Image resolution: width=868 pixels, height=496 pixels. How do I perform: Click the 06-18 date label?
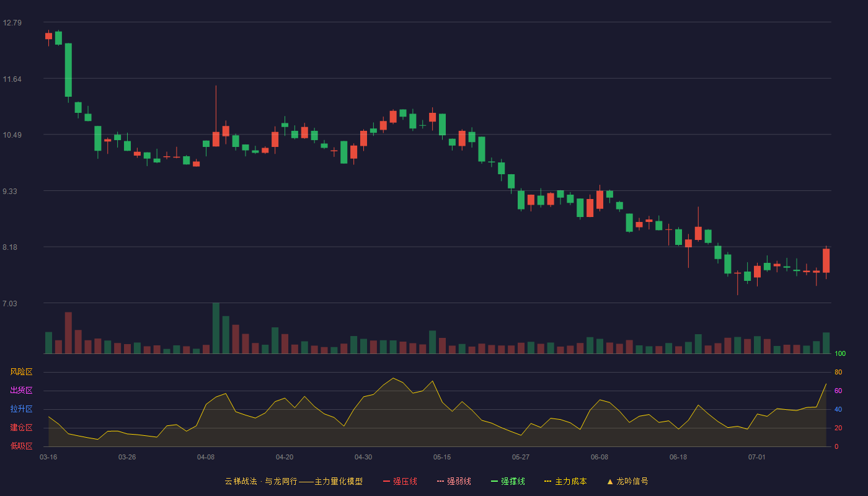click(x=678, y=457)
